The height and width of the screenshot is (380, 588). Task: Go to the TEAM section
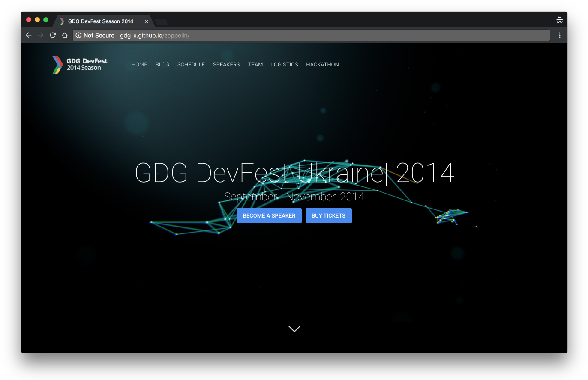coord(255,64)
